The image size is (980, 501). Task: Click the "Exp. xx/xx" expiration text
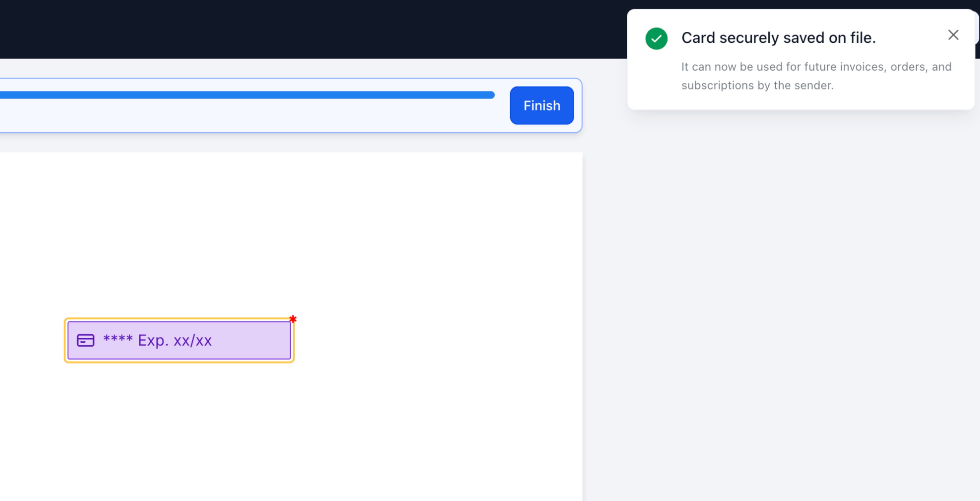point(174,340)
